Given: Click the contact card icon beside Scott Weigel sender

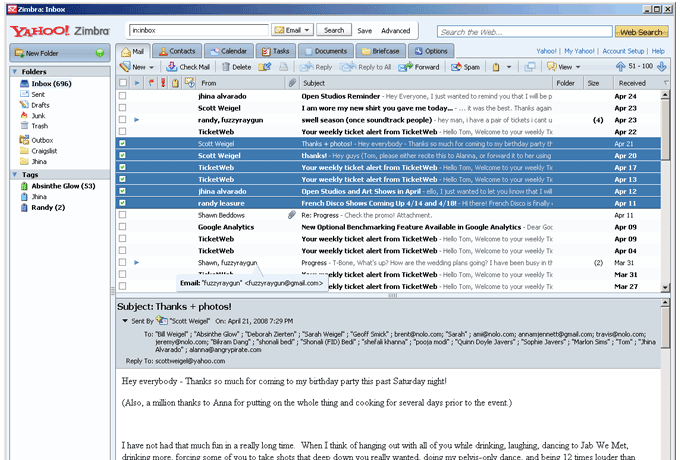Looking at the screenshot, I should tap(162, 321).
